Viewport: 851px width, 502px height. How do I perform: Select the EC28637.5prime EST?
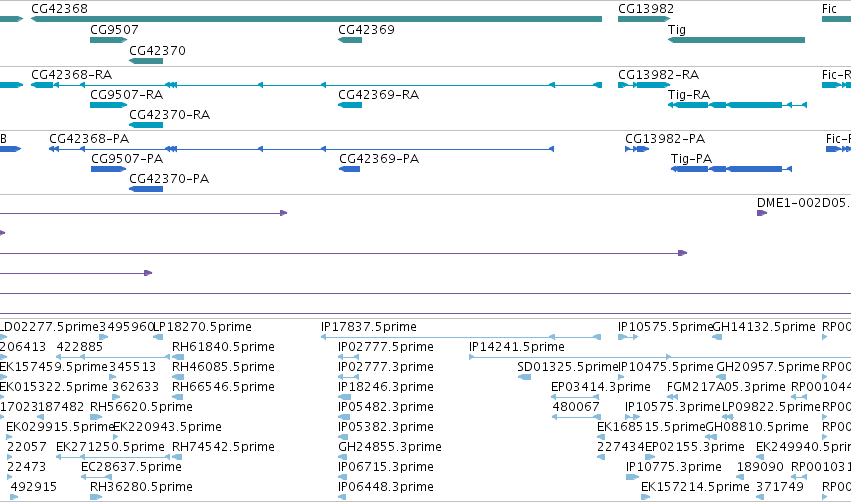(x=96, y=477)
